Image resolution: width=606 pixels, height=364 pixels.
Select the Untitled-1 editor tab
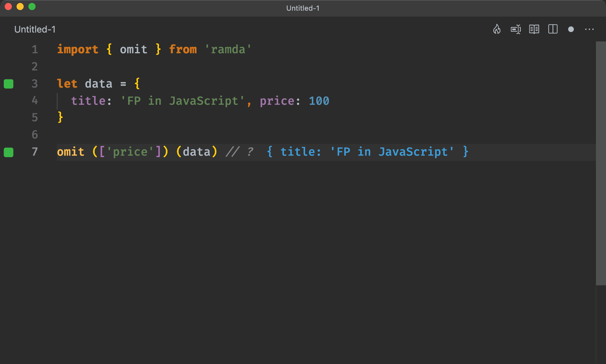coord(35,29)
